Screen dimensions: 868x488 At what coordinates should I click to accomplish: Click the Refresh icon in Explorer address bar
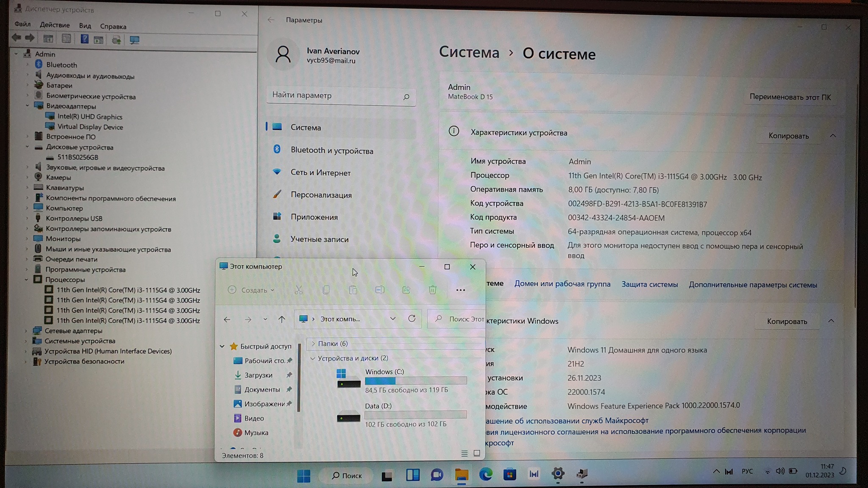coord(412,319)
